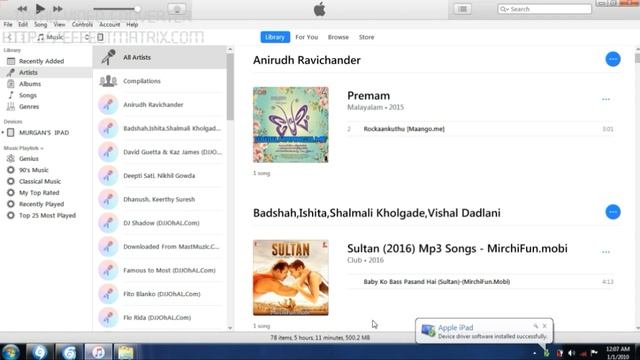The image size is (640, 360).
Task: Click the iPad device icon button
Action: tap(100, 37)
